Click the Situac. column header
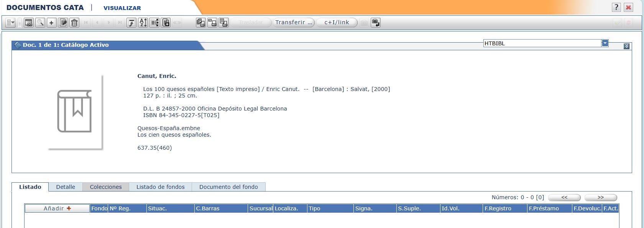644x228 pixels. 171,208
